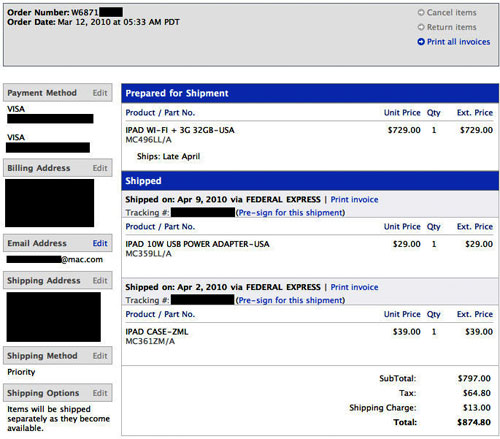
Task: Click the Print all invoices arrow icon
Action: tap(421, 42)
